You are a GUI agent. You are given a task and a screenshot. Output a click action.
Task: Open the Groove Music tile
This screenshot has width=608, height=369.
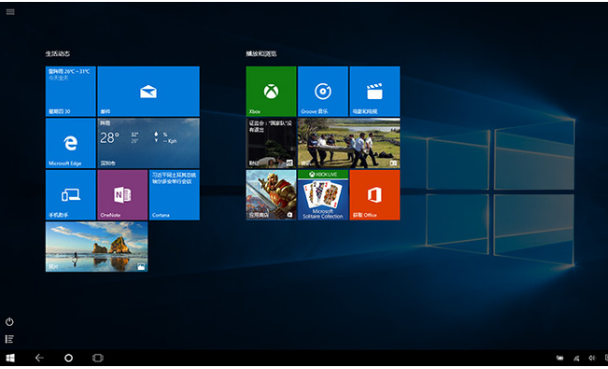pyautogui.click(x=323, y=91)
